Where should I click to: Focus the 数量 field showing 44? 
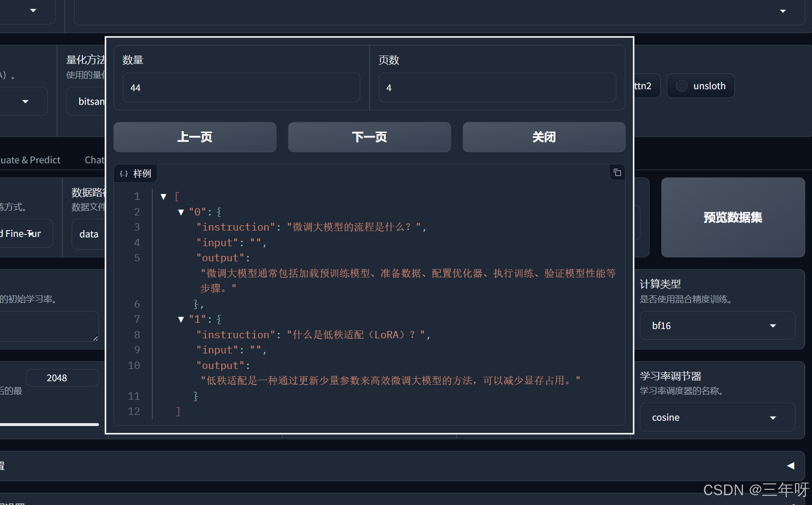point(241,88)
